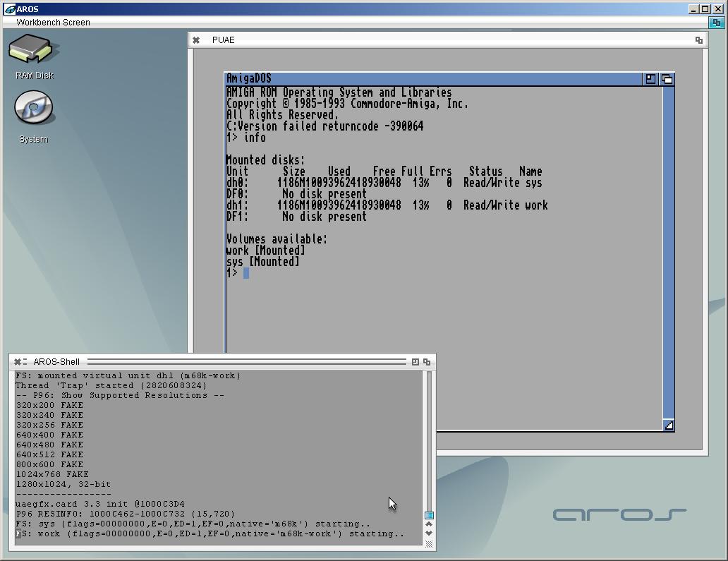Click AROS-Shell scrollbar knob
728x561 pixels.
pyautogui.click(x=429, y=515)
